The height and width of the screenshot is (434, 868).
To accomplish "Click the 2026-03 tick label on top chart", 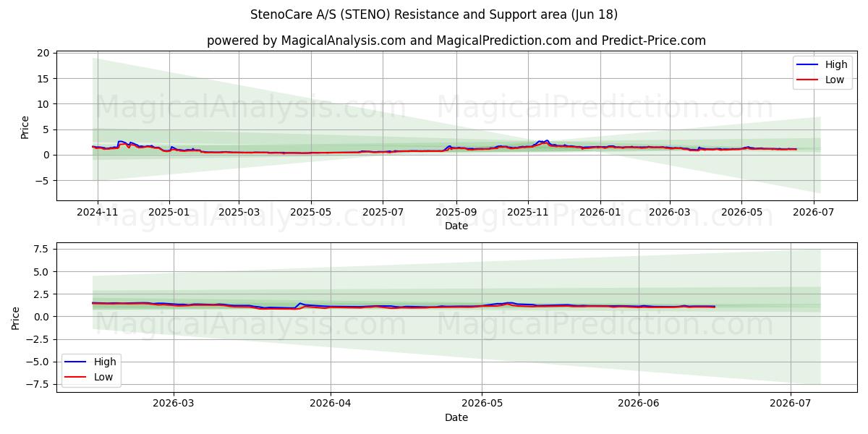I will [x=669, y=212].
